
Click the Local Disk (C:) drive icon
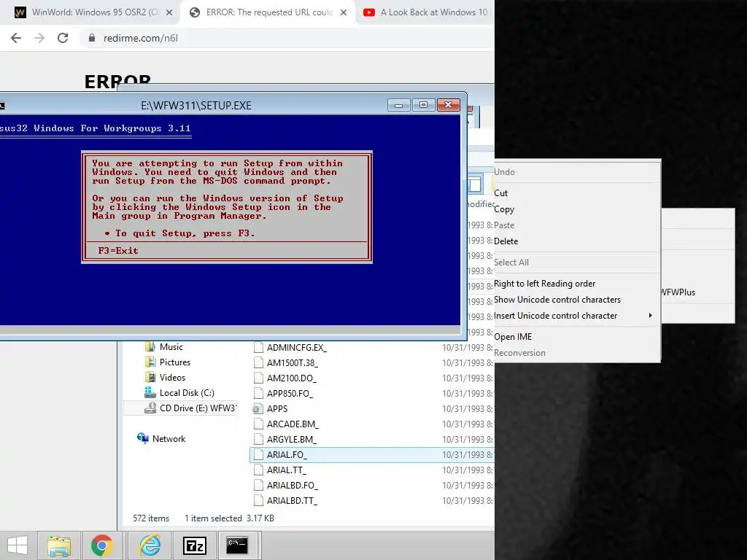pyautogui.click(x=150, y=393)
